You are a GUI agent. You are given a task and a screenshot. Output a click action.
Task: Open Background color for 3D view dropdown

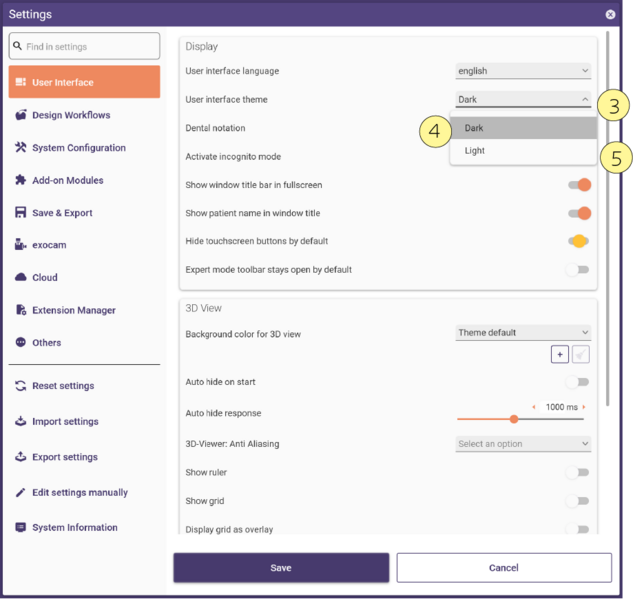click(523, 333)
